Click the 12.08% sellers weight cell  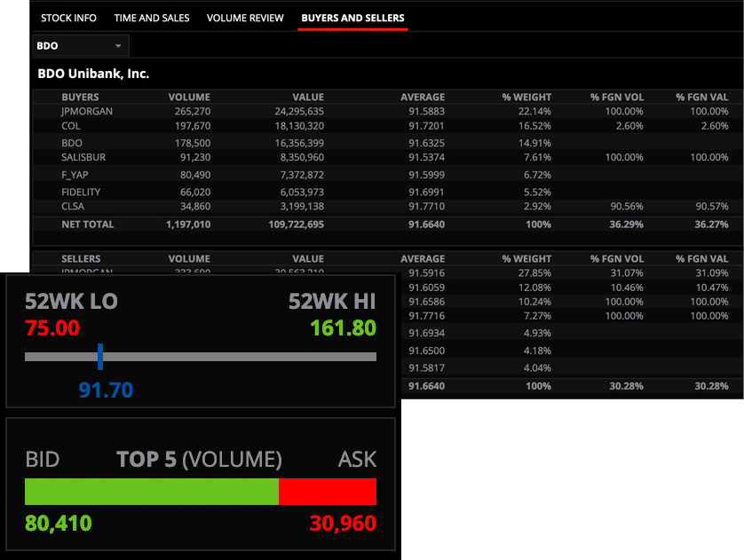[x=534, y=288]
